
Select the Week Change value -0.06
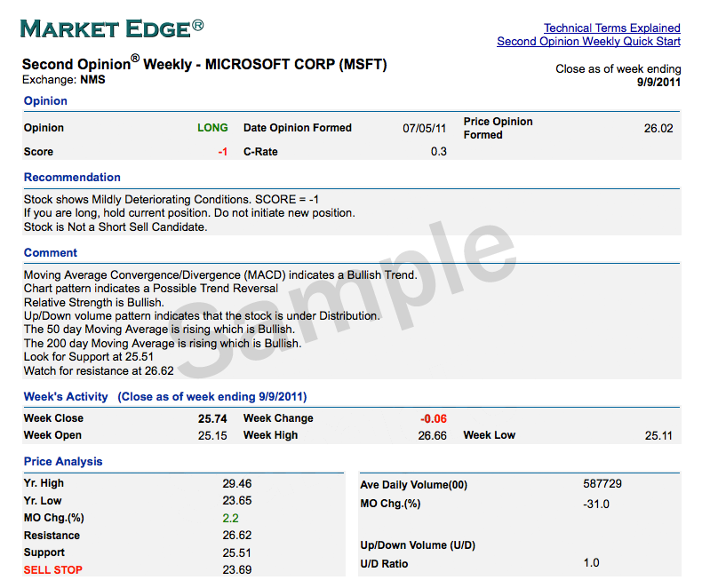coord(434,419)
